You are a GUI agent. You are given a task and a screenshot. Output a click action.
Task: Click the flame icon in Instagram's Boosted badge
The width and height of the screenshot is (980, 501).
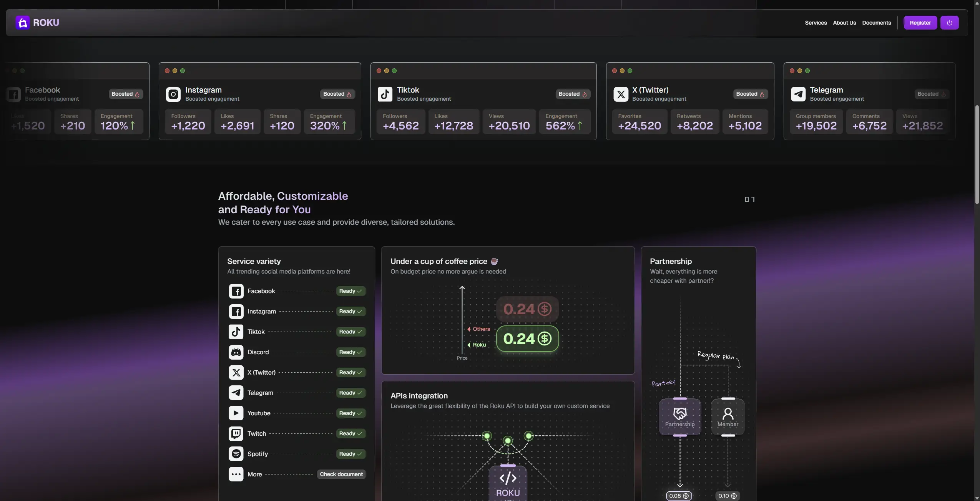[x=349, y=94]
